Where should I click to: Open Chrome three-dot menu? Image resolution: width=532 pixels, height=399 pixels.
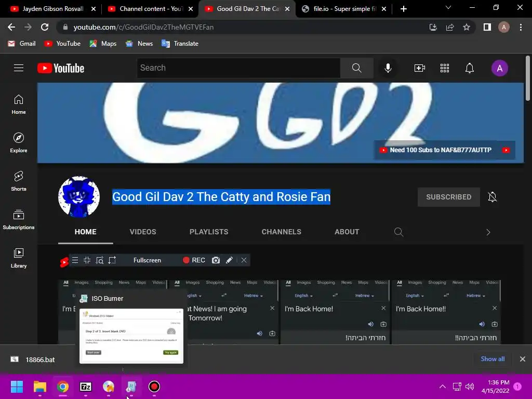click(521, 27)
